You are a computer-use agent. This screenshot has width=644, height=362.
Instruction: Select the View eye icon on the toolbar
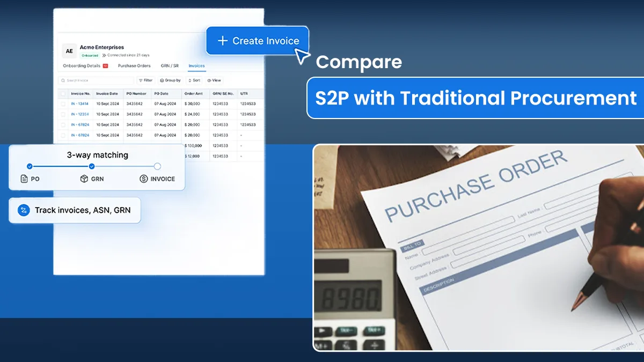pyautogui.click(x=208, y=80)
